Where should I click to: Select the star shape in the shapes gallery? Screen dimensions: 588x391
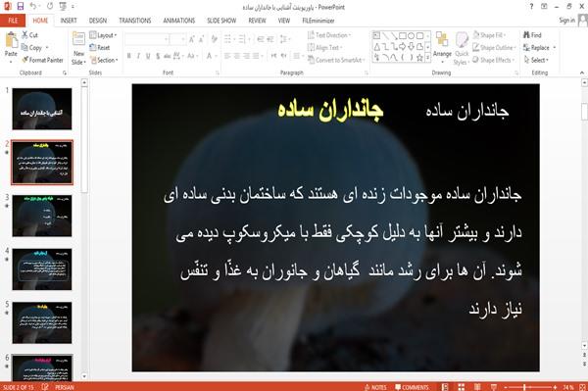pos(420,58)
